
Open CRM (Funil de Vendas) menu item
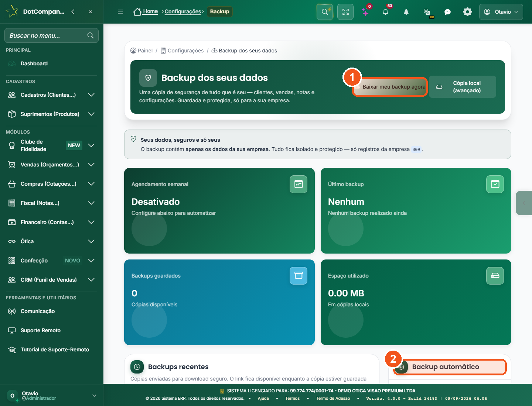point(51,280)
